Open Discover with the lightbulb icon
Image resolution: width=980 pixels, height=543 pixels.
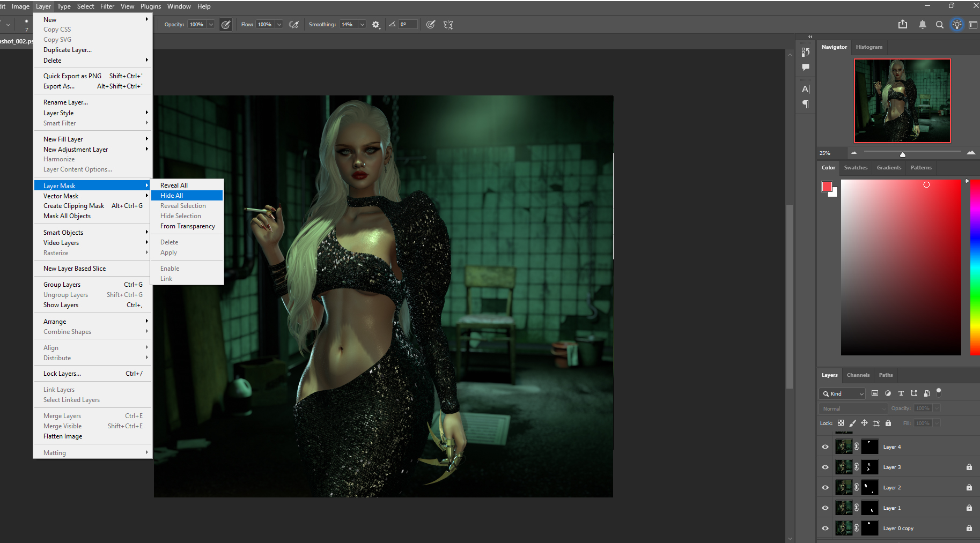pyautogui.click(x=957, y=25)
